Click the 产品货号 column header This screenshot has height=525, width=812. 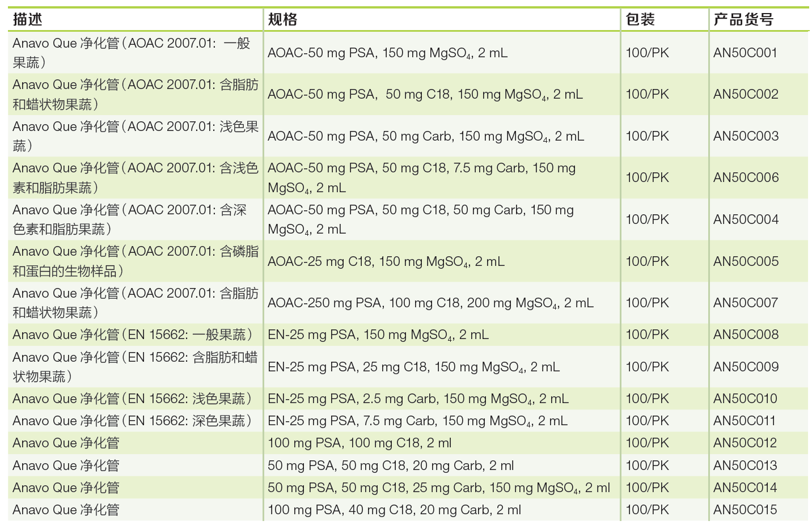pos(743,20)
